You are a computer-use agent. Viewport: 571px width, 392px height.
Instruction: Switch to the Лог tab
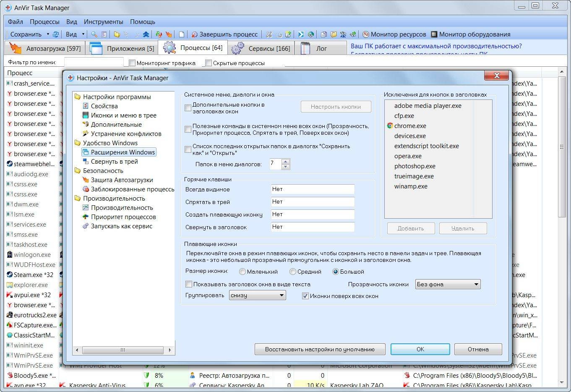(321, 48)
